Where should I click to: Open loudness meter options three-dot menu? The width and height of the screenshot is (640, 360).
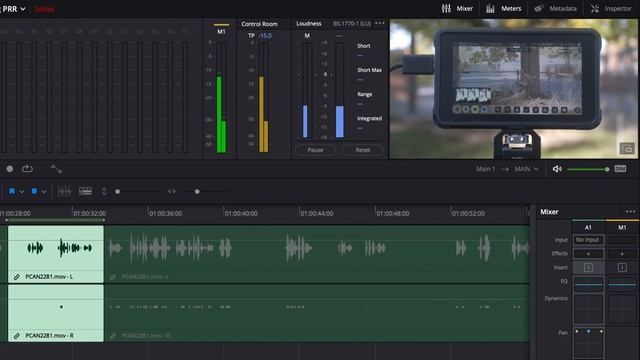tap(380, 23)
